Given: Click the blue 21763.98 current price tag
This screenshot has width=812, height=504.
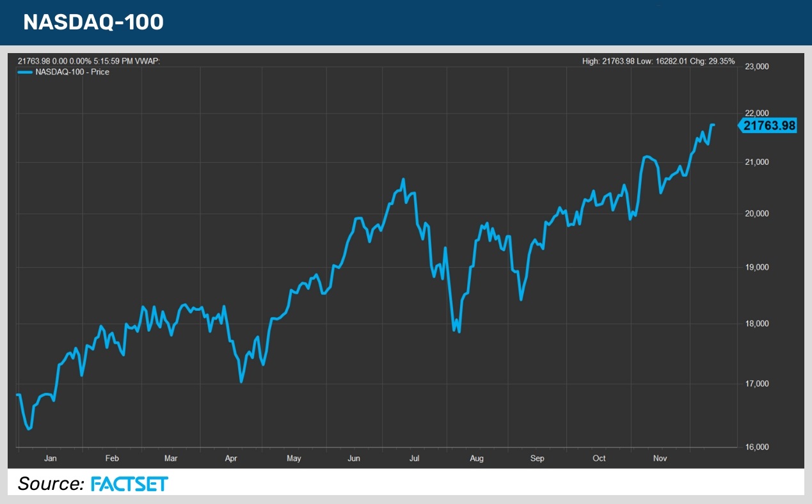Looking at the screenshot, I should [768, 126].
